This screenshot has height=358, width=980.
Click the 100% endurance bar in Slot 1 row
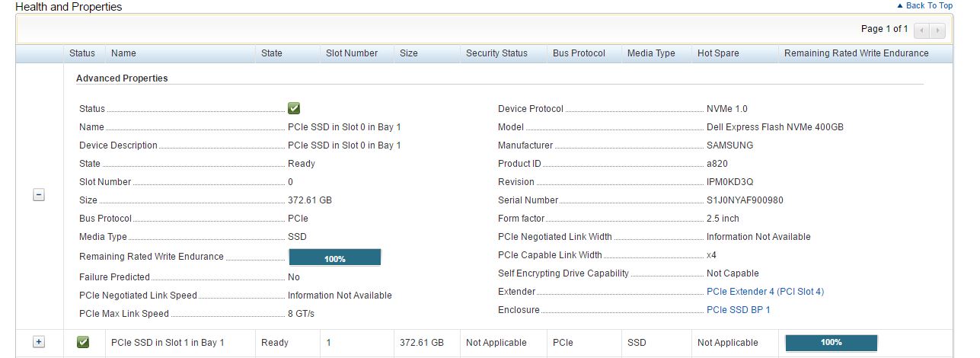point(832,343)
